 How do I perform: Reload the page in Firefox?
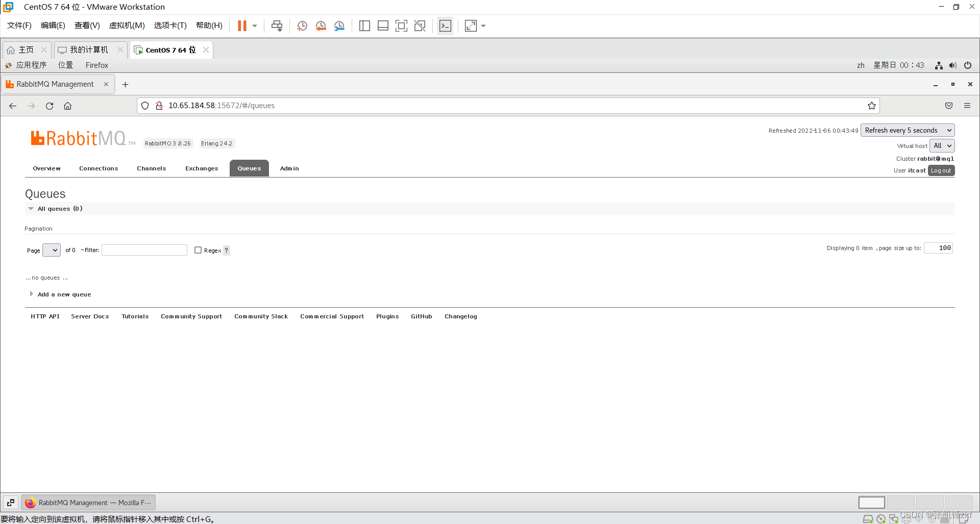(x=50, y=106)
